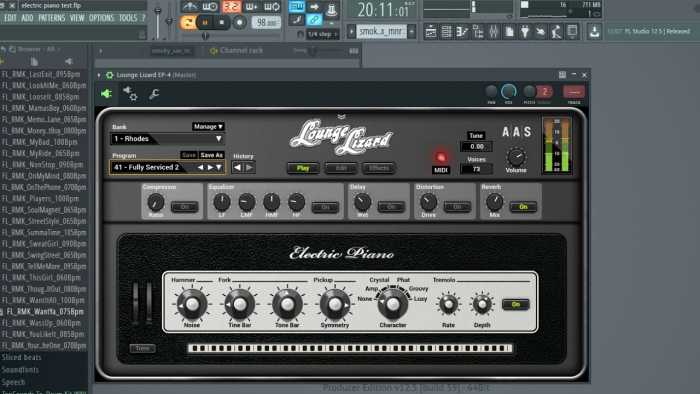The height and width of the screenshot is (394, 700).
Task: Toggle Distortion On switch
Action: tap(457, 207)
